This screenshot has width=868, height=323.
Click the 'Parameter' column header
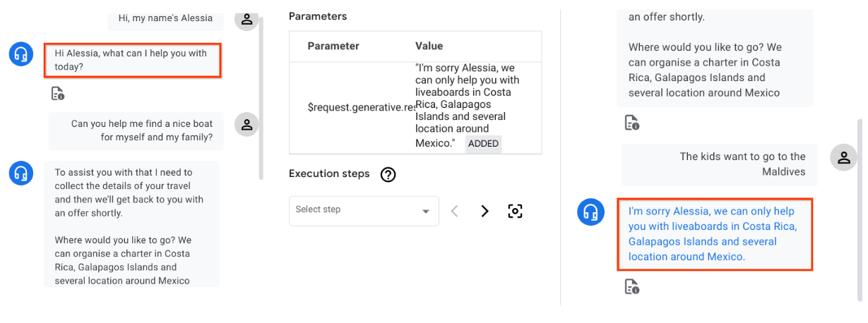(333, 46)
